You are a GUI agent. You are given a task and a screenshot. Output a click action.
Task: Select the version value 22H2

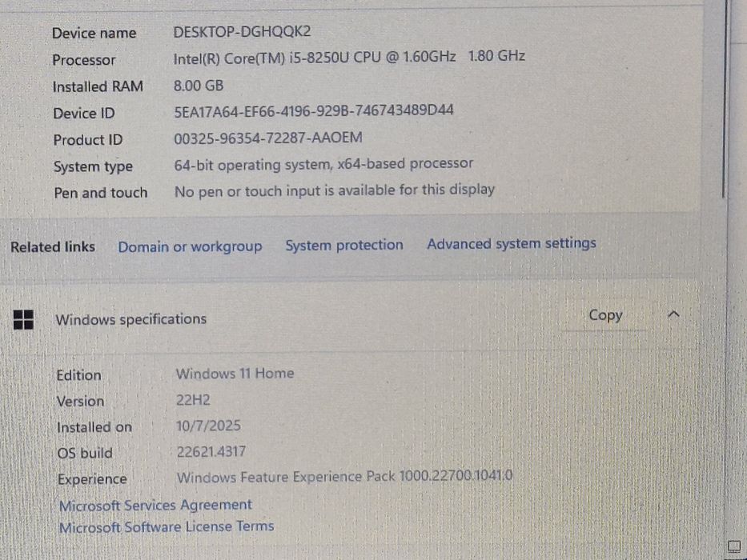(193, 399)
